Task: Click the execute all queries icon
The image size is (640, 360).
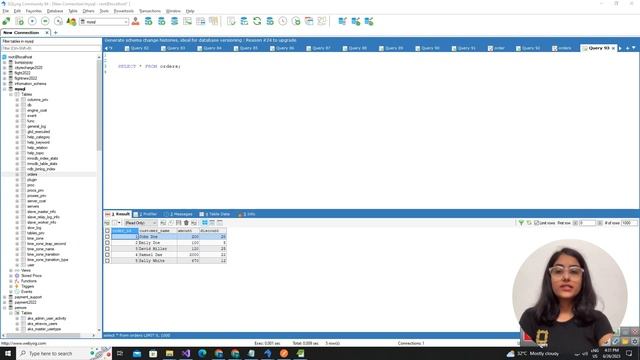Action: [45, 21]
